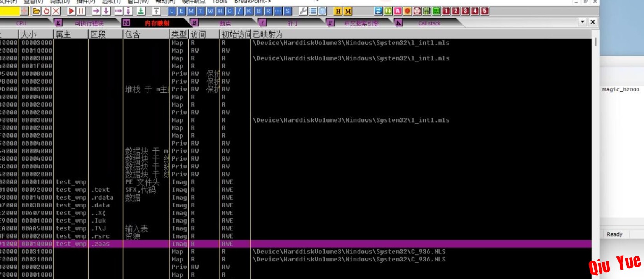This screenshot has width=644, height=279.
Task: Select the PE 文件头 row
Action: 295,182
